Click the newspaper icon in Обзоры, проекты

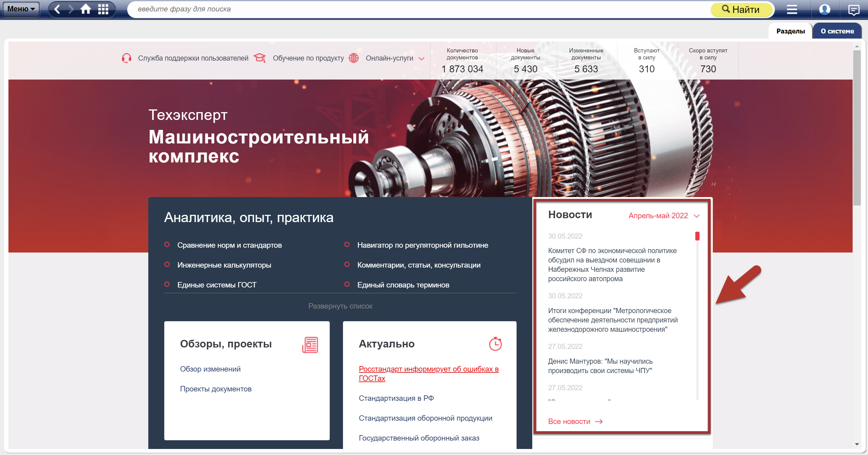pos(310,344)
